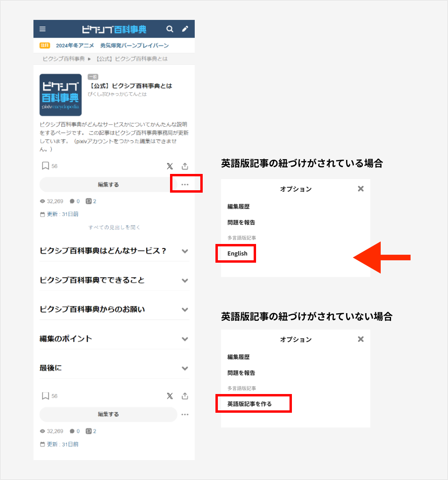This screenshot has width=448, height=480.
Task: Click 多言語版記事 label in upper panel
Action: [x=242, y=238]
